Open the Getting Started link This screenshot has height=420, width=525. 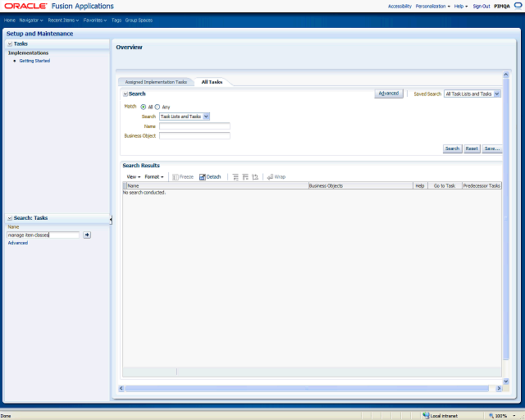coord(34,61)
